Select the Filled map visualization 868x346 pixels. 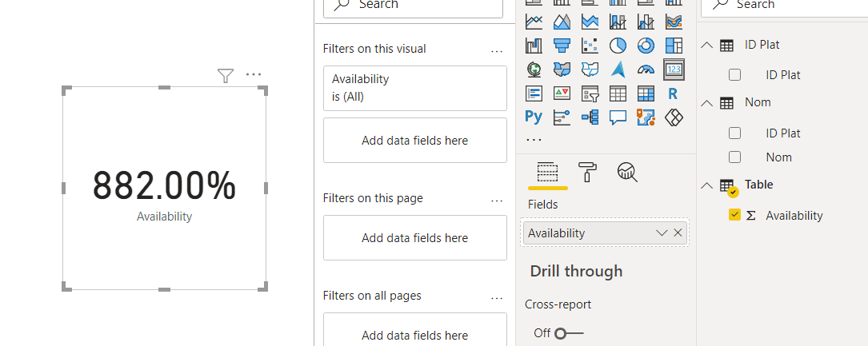pyautogui.click(x=562, y=69)
